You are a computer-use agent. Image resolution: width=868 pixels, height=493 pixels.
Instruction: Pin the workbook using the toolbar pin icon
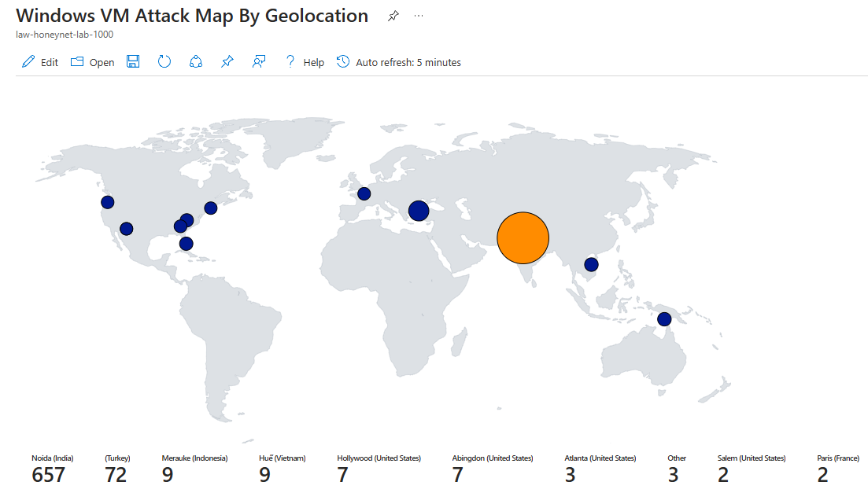(x=227, y=61)
